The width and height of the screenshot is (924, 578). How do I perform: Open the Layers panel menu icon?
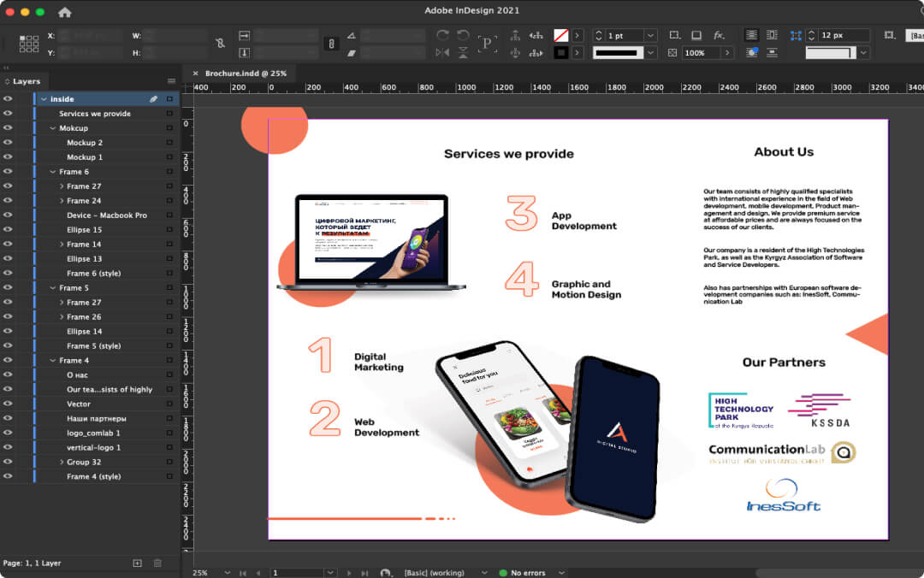[171, 81]
